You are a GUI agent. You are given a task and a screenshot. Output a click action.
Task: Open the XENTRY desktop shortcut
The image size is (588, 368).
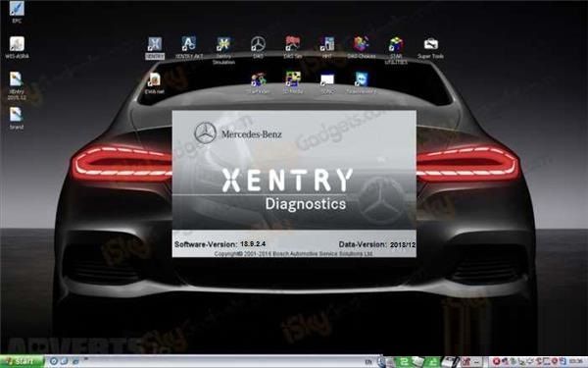(x=155, y=48)
